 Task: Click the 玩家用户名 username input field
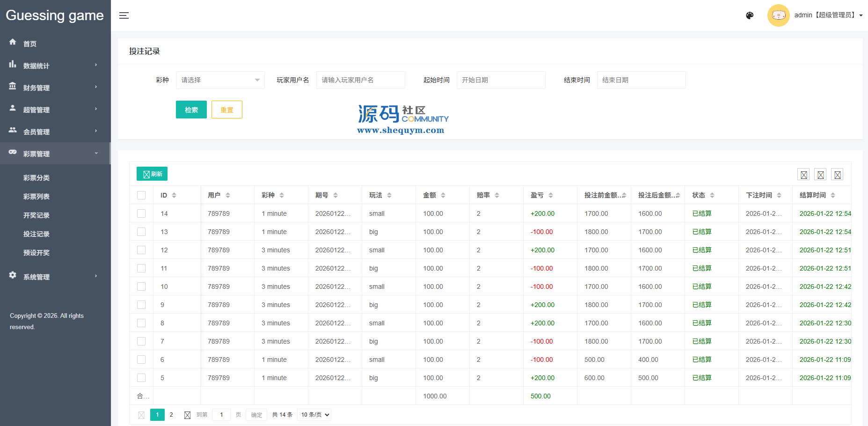(x=360, y=80)
